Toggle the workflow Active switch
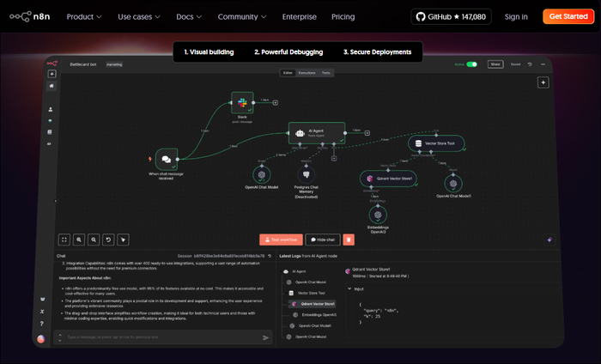 [x=471, y=64]
